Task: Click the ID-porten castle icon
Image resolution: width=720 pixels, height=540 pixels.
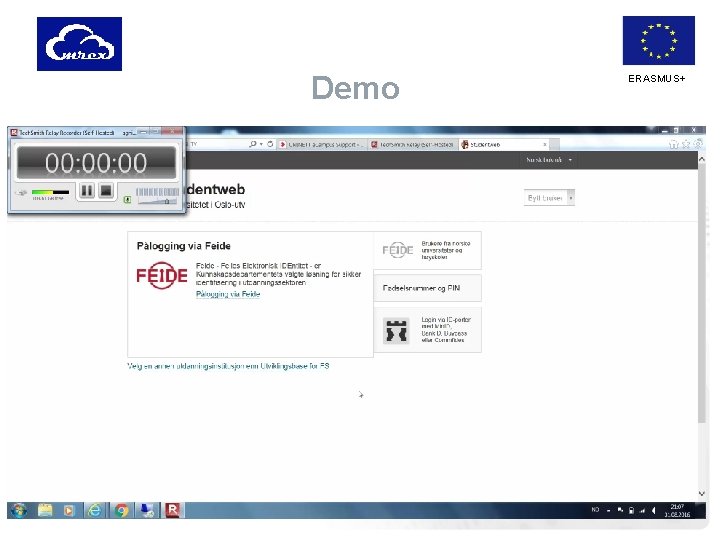Action: tap(396, 331)
